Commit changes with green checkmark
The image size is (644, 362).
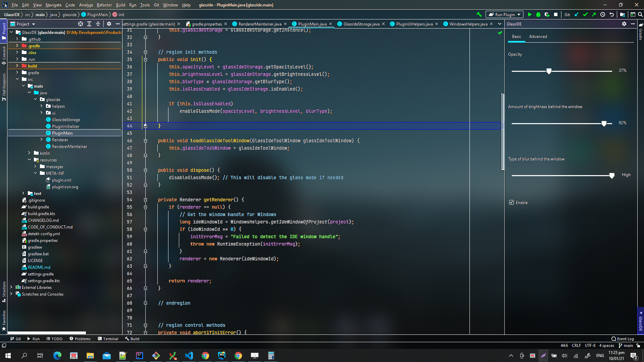coord(585,14)
